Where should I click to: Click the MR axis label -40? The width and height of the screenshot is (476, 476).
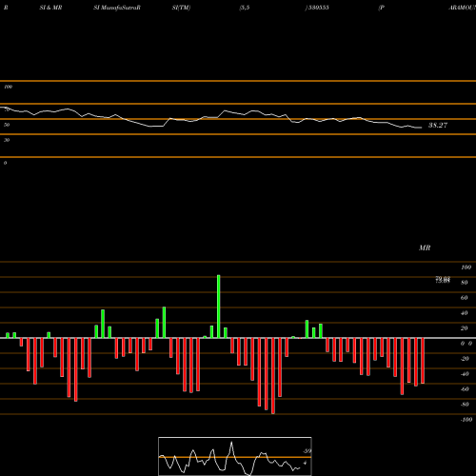click(x=465, y=374)
